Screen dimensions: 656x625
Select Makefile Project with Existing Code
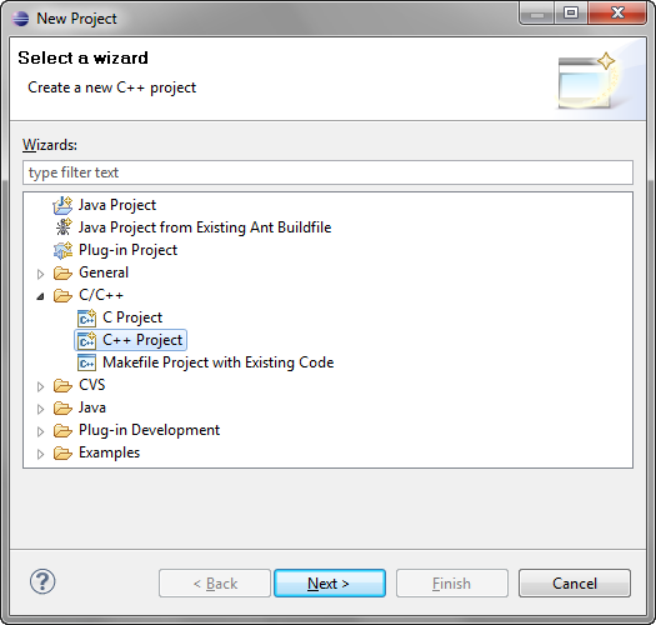coord(218,363)
